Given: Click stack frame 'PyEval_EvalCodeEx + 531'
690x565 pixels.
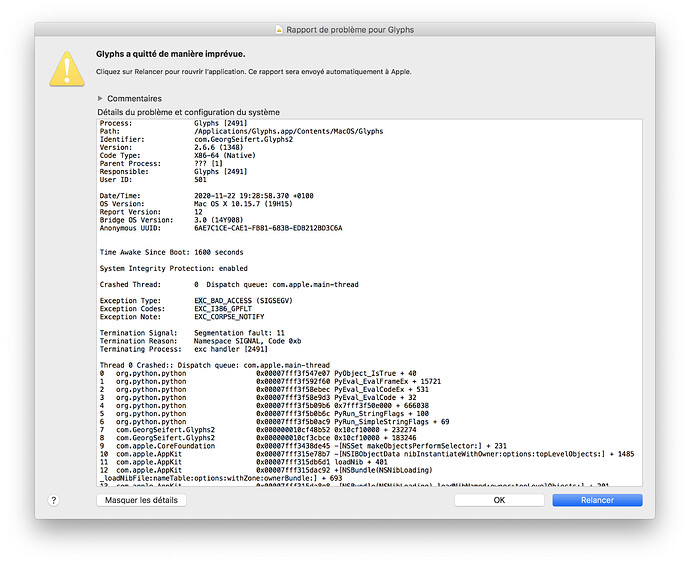Looking at the screenshot, I should (x=382, y=389).
